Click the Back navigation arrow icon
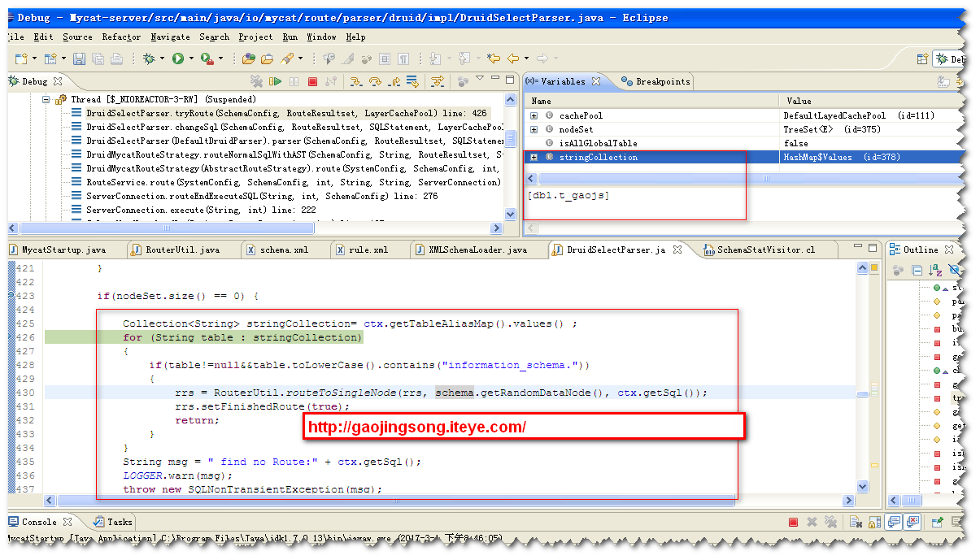The image size is (980, 560). [x=514, y=59]
